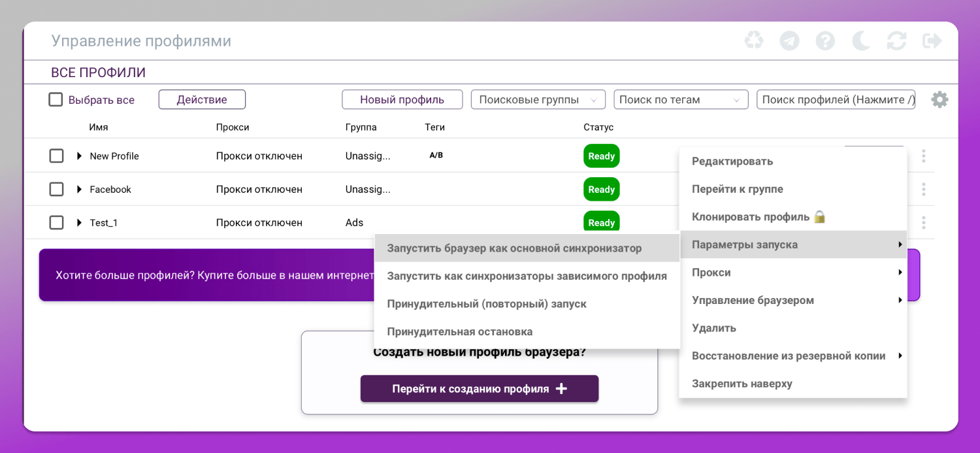980x453 pixels.
Task: Click the ВСЕ ПРОФИЛИ heading
Action: click(x=98, y=73)
